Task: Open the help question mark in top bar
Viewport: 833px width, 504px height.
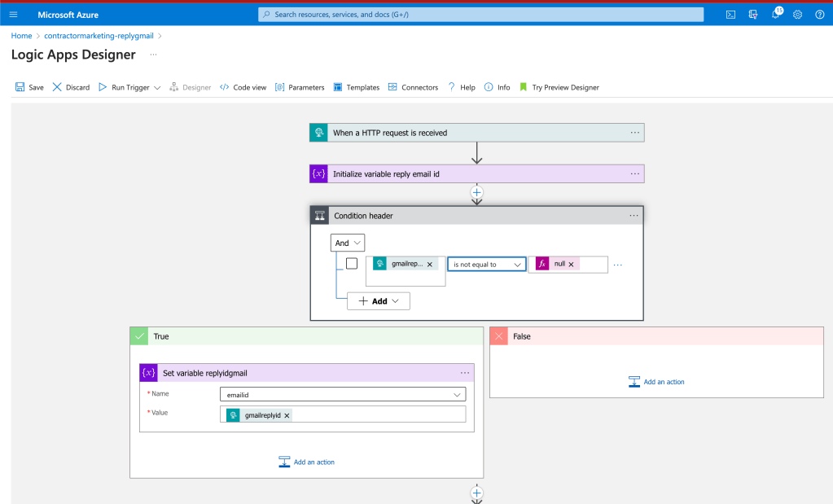Action: click(820, 15)
